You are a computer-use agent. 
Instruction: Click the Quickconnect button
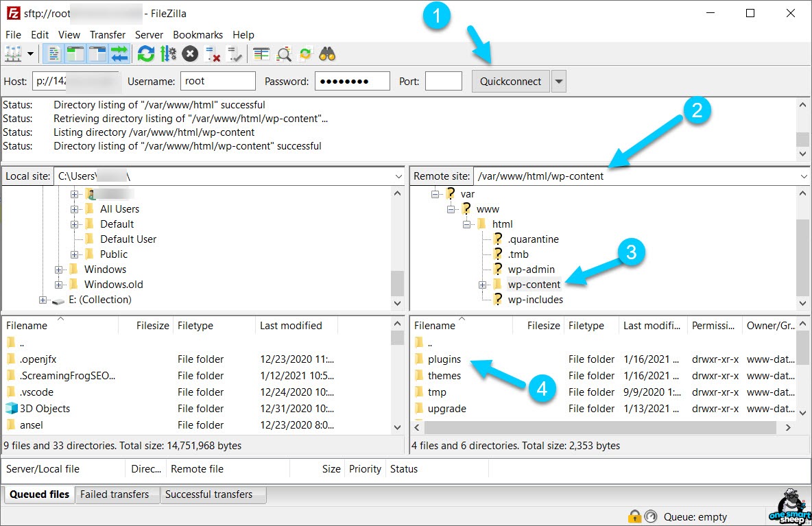click(x=510, y=82)
